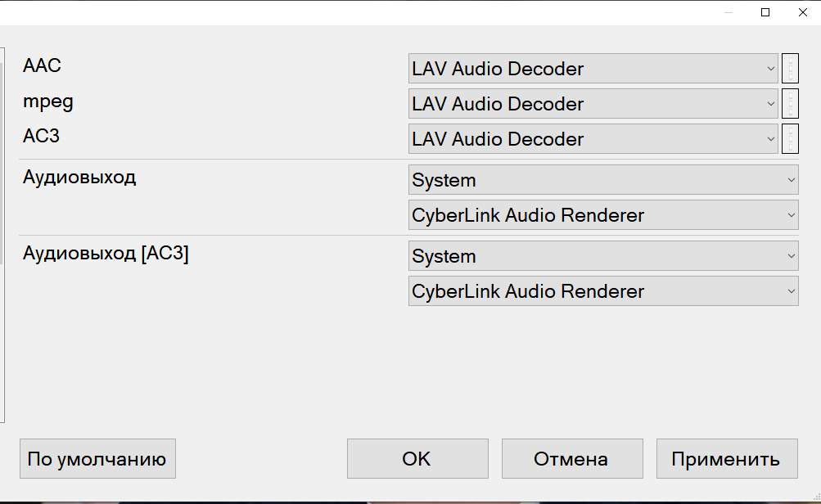821x504 pixels.
Task: Click the Аудиовыход [AC3] label
Action: click(106, 254)
